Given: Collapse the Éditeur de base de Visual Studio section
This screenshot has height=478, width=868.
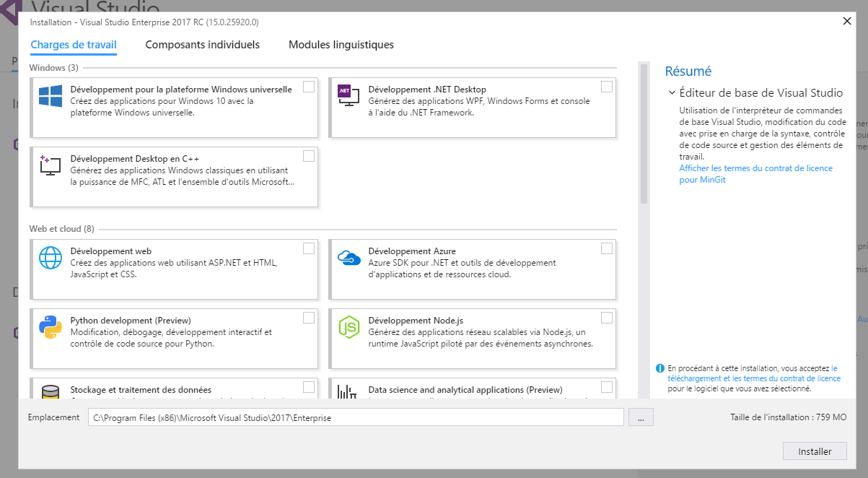Looking at the screenshot, I should [x=672, y=93].
